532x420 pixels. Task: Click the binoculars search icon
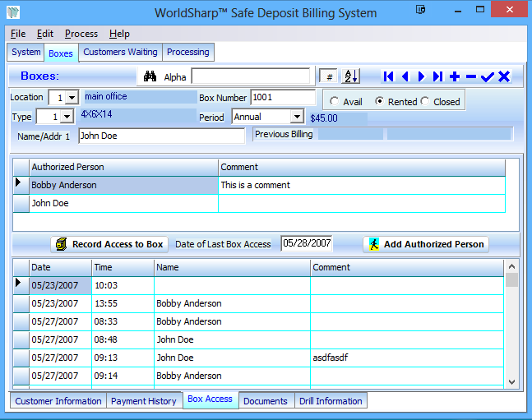point(150,76)
